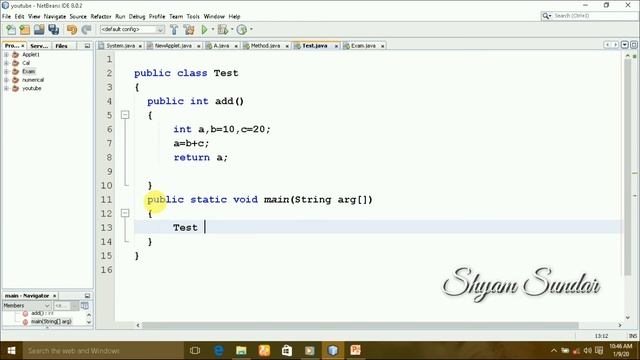Close the Navigator panel tab
The image size is (640, 360).
[x=55, y=296]
